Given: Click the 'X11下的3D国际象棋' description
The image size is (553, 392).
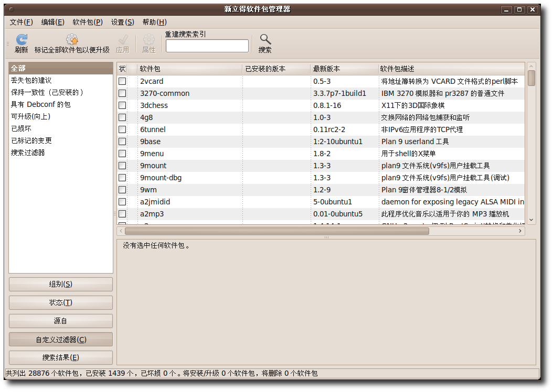Looking at the screenshot, I should click(x=413, y=105).
